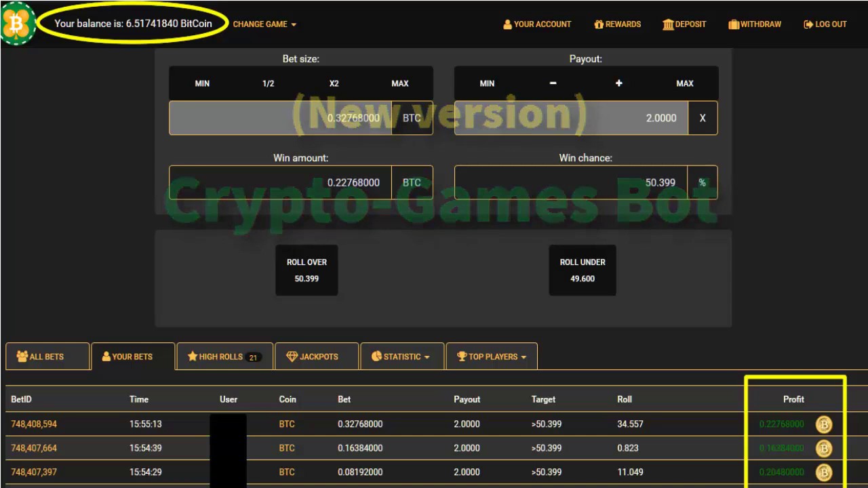Set bet size to MIN
Viewport: 868px width, 488px height.
click(202, 83)
